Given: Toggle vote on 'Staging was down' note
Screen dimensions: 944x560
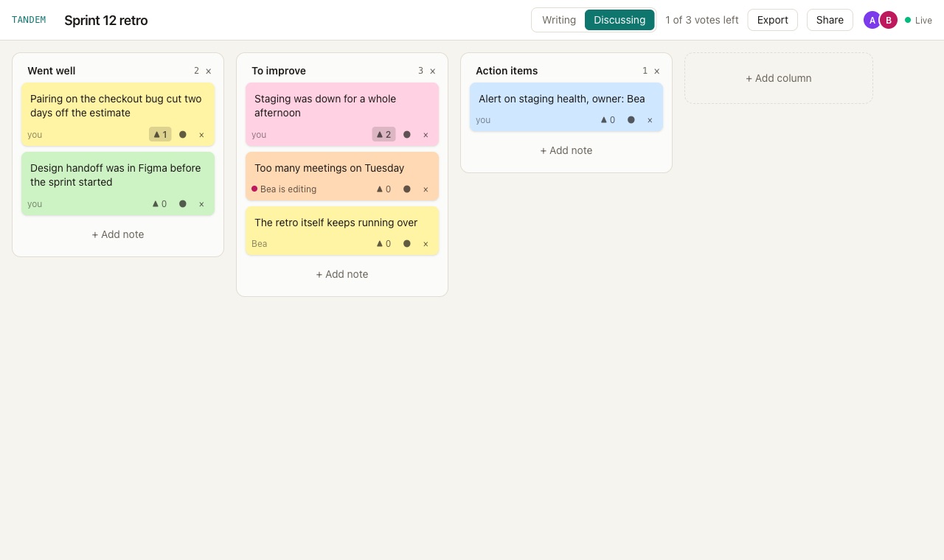Looking at the screenshot, I should pyautogui.click(x=384, y=134).
